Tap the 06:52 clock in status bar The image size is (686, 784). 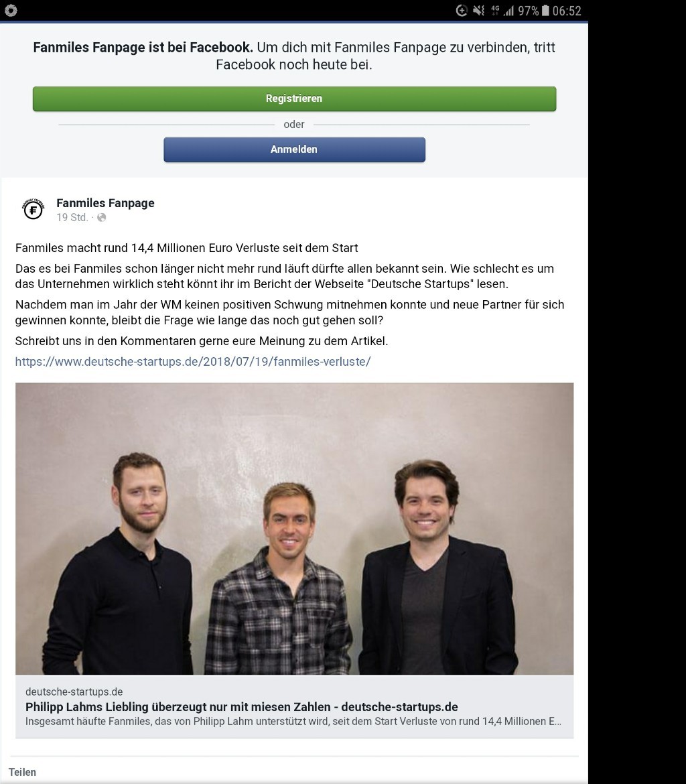pyautogui.click(x=567, y=11)
